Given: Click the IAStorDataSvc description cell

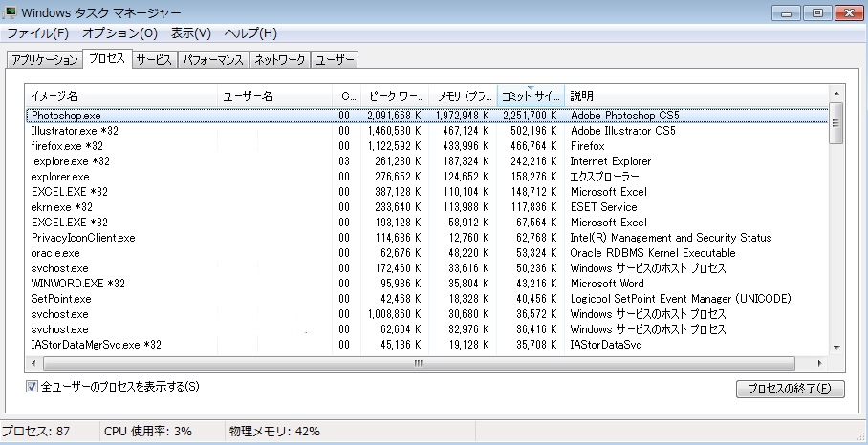Looking at the screenshot, I should click(606, 345).
